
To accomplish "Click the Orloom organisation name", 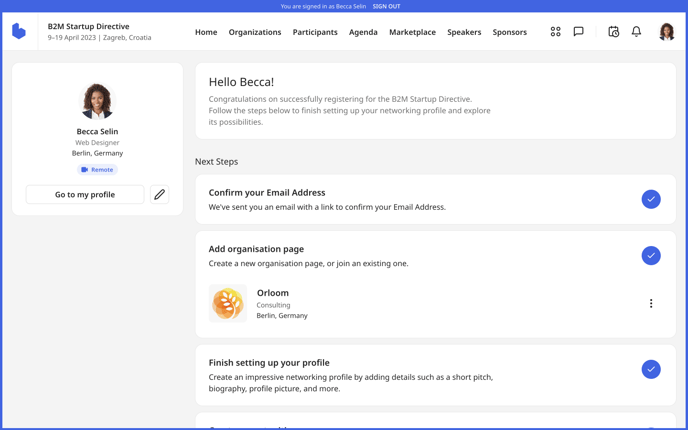I will 273,293.
